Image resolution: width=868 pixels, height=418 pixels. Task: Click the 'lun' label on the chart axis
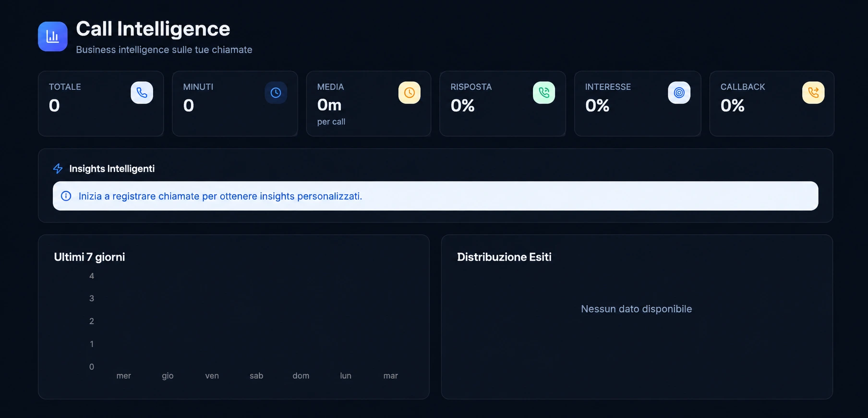click(346, 376)
